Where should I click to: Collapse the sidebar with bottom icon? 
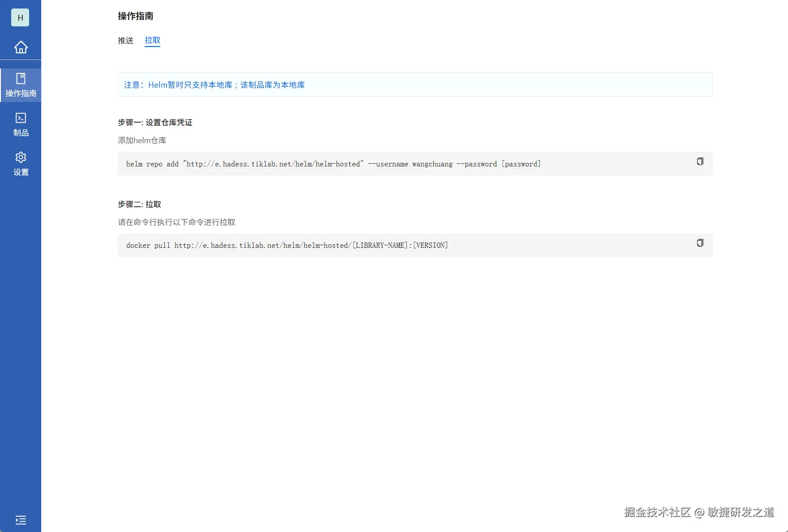coord(21,520)
